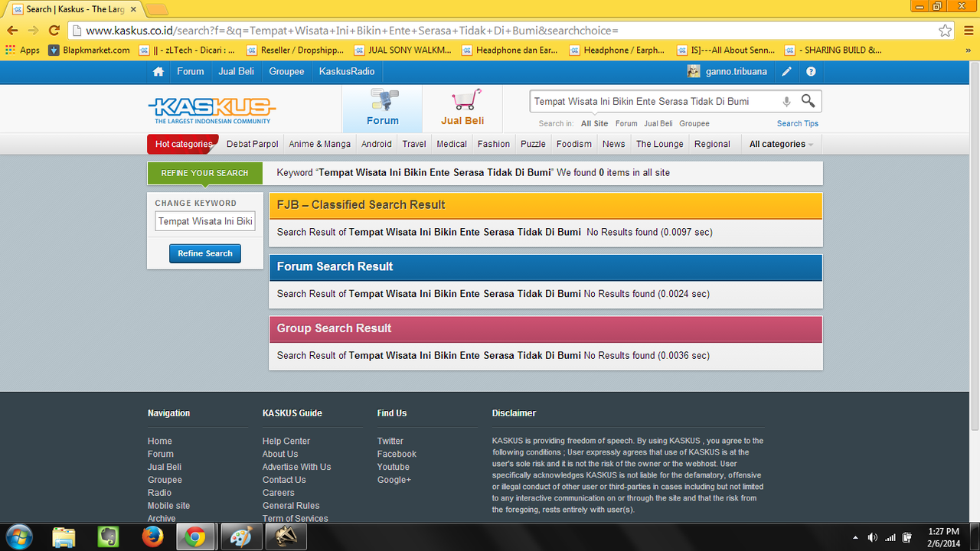
Task: Click the Forum Search Result header
Action: tap(545, 266)
